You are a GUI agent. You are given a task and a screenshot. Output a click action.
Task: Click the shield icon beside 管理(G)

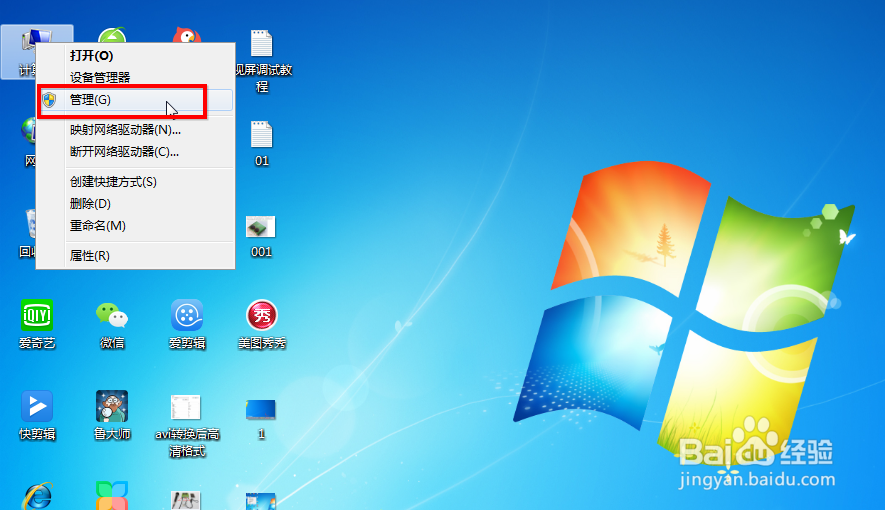(49, 100)
